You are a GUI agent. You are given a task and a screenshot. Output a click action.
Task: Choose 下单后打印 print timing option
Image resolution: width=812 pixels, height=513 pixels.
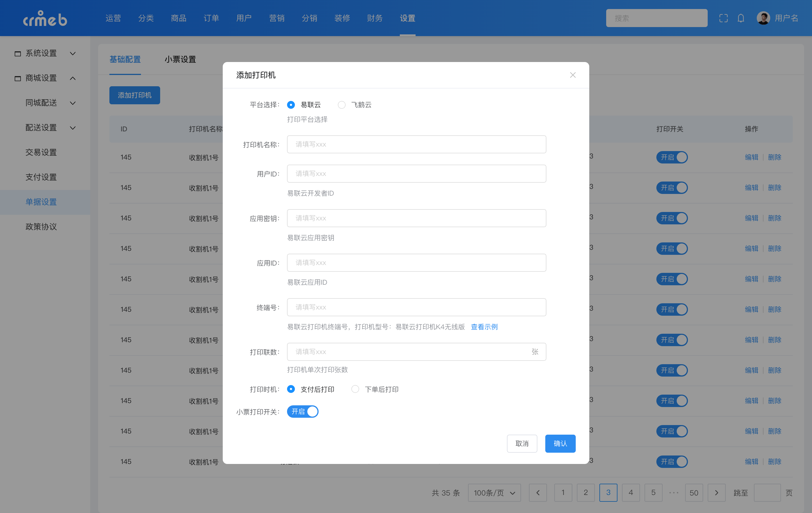(355, 389)
